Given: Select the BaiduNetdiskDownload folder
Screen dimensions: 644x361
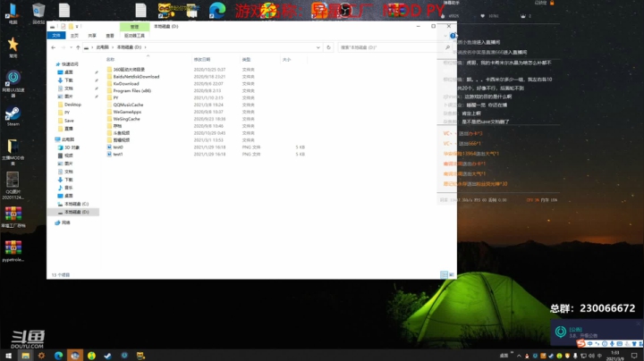Looking at the screenshot, I should click(136, 77).
